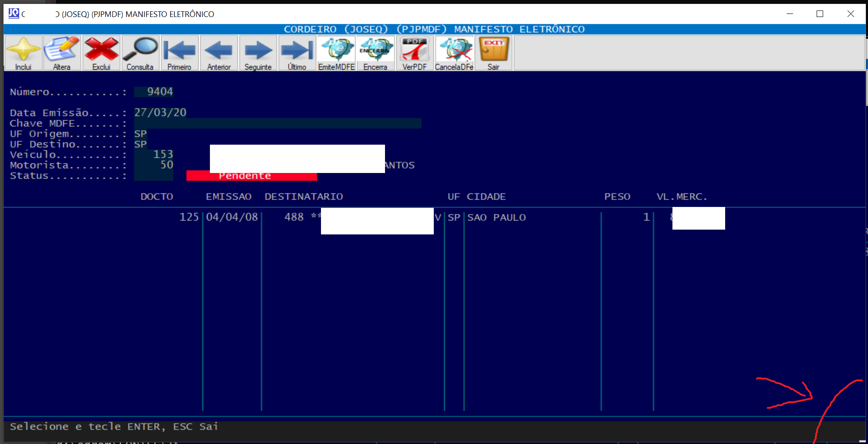Advance to the Seguinte record
The width and height of the screenshot is (868, 444).
tap(258, 53)
